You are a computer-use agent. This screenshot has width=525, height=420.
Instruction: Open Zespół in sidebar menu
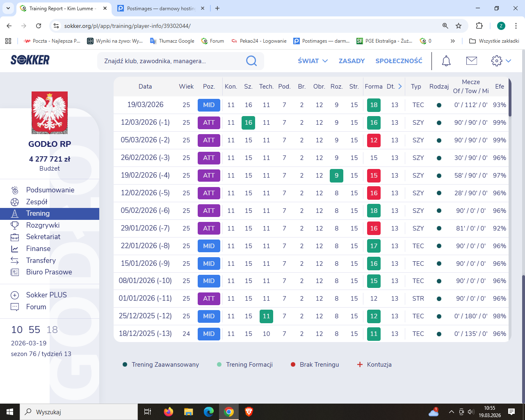click(37, 202)
